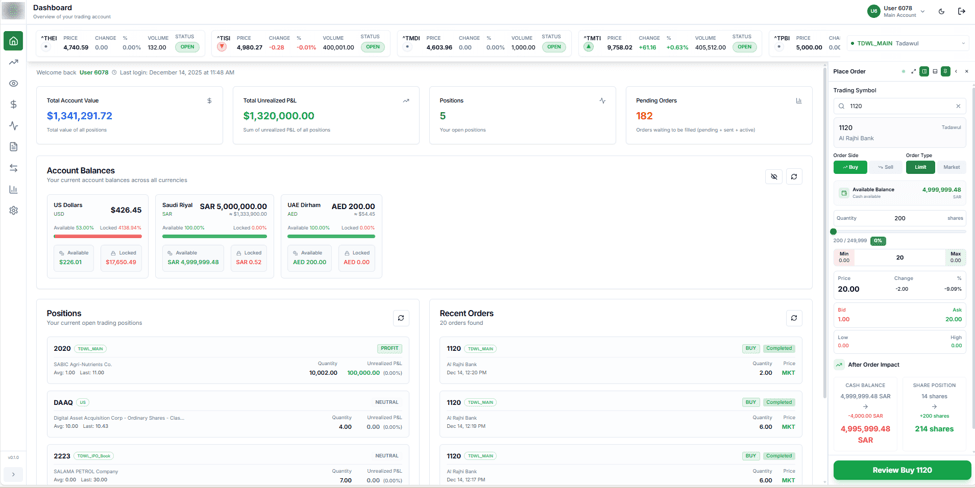
Task: Refresh the Recent Orders list
Action: pyautogui.click(x=794, y=318)
